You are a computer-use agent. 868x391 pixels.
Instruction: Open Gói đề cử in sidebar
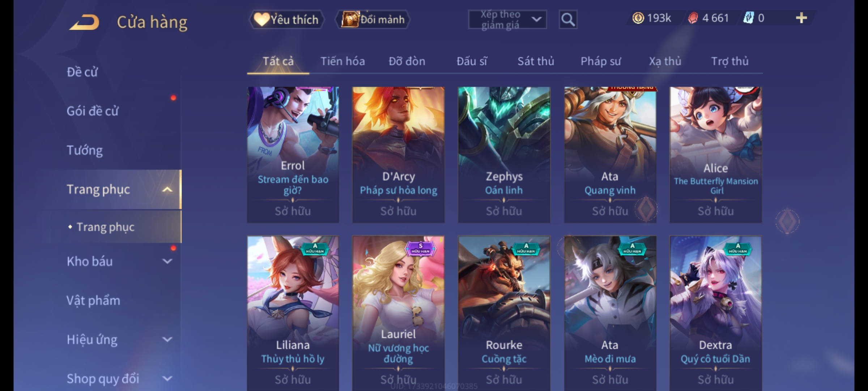[93, 111]
